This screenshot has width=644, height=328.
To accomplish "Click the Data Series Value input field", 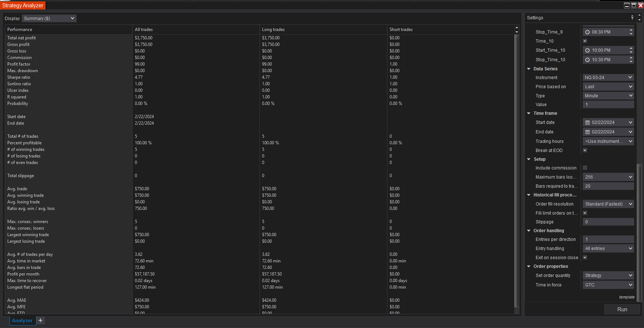I will point(609,105).
